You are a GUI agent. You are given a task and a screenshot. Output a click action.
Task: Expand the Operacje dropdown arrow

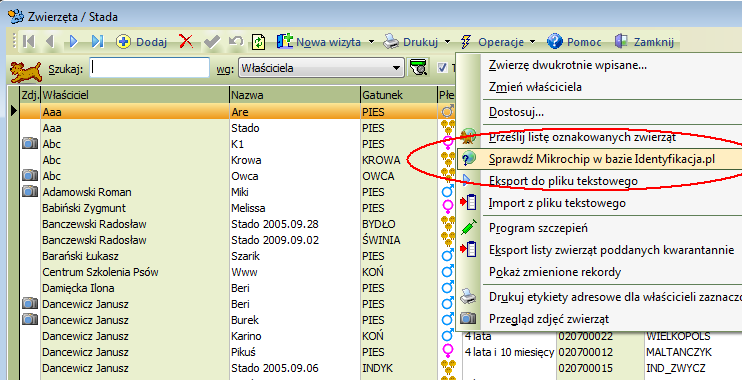(532, 42)
